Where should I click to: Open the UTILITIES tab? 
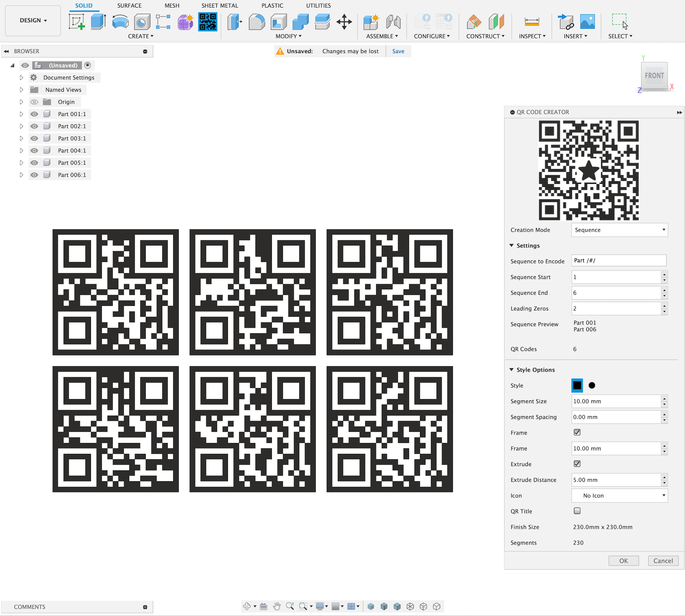coord(318,5)
